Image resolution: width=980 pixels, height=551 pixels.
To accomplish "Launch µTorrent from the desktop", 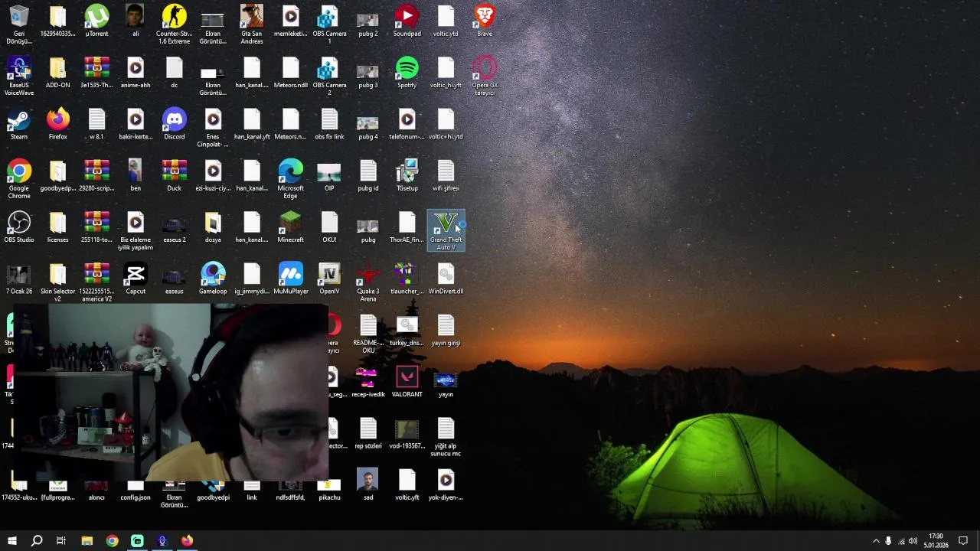I will (x=96, y=21).
